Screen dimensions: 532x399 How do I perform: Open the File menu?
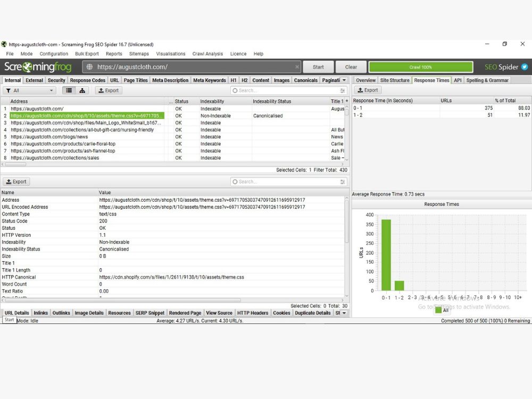[x=10, y=54]
